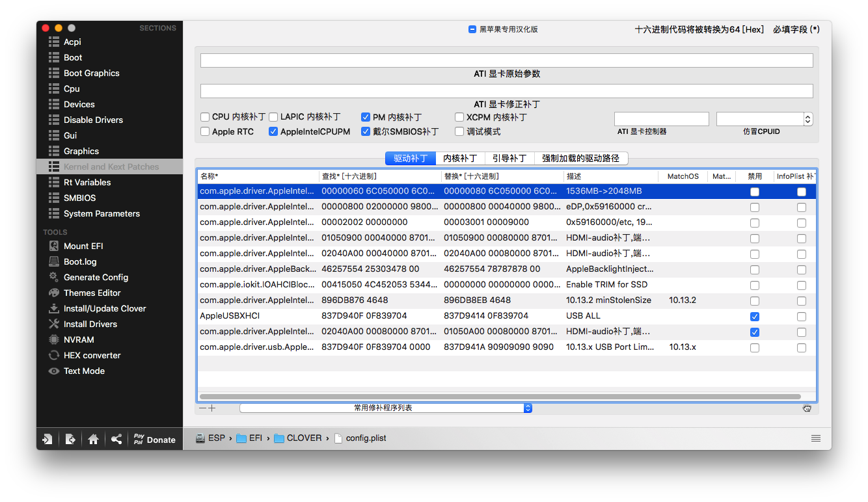Click the horizontal scrollbar under patches table
The image size is (868, 502).
[x=500, y=396]
